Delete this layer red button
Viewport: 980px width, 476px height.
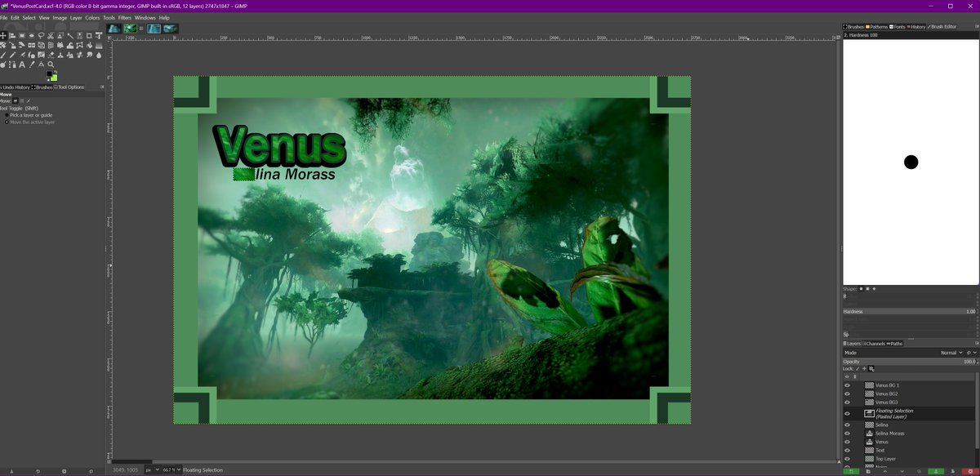point(970,471)
